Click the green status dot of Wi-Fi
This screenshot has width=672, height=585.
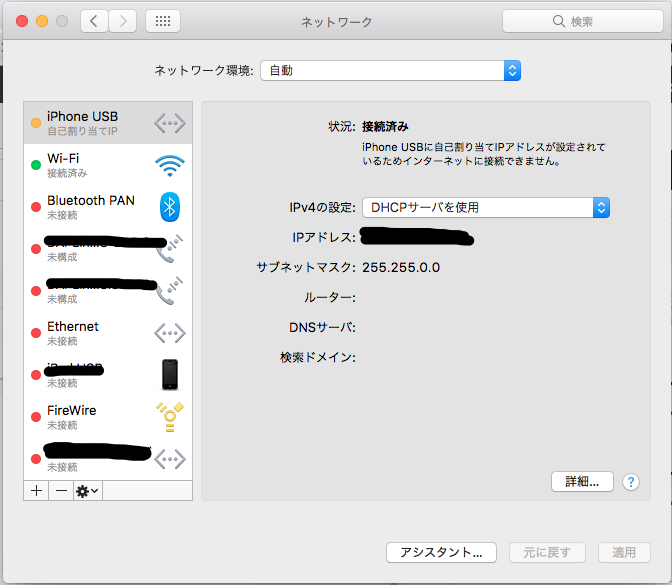36,165
